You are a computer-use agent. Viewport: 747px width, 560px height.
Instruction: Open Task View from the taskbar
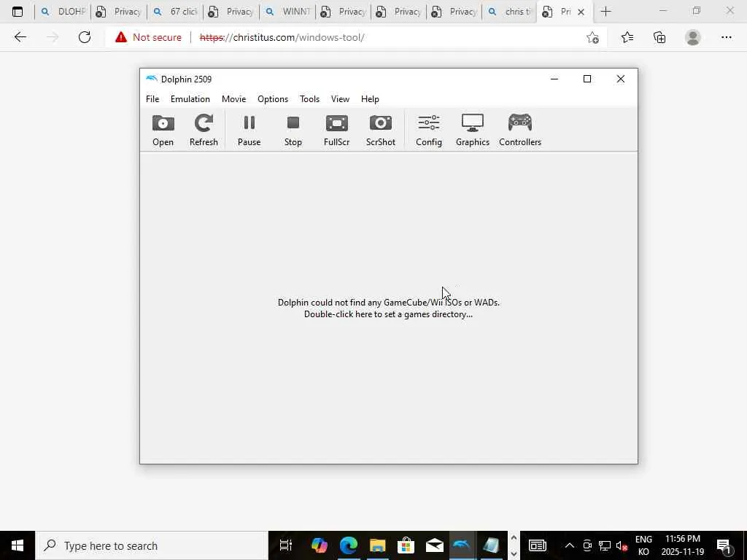(285, 545)
